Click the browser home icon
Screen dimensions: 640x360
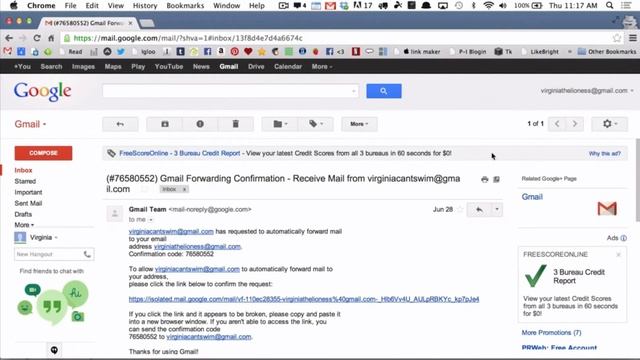(51, 38)
